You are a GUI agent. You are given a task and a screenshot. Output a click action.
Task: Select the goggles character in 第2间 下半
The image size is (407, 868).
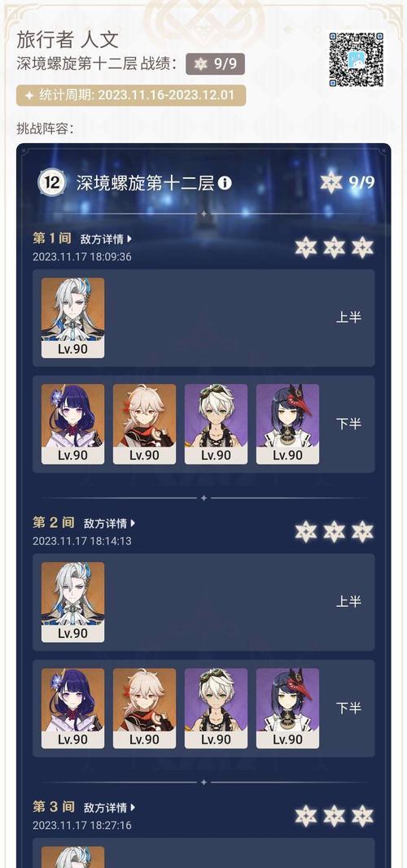[x=216, y=709]
